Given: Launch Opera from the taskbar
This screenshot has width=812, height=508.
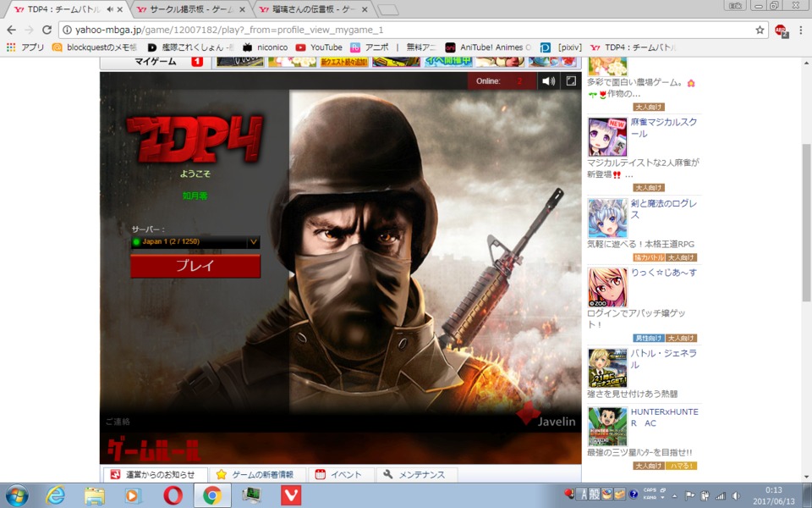Looking at the screenshot, I should coord(173,496).
